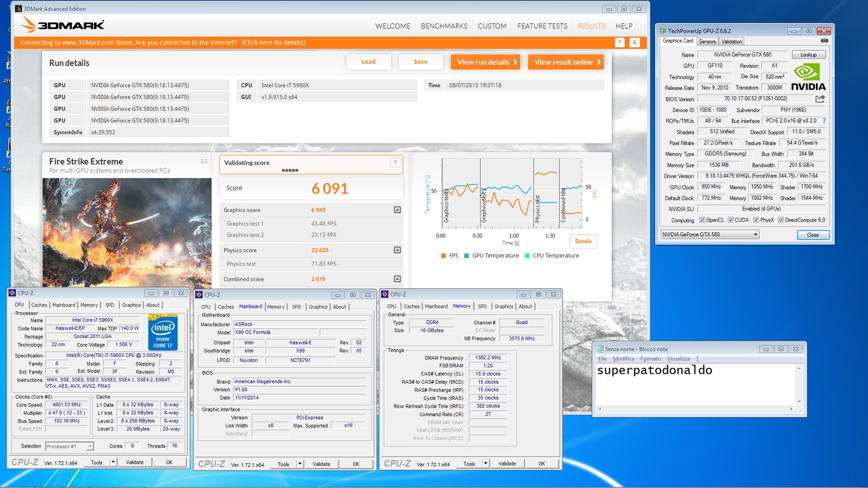The height and width of the screenshot is (488, 868).
Task: Toggle the CUDA checkbox in GPU-Z
Action: (731, 220)
